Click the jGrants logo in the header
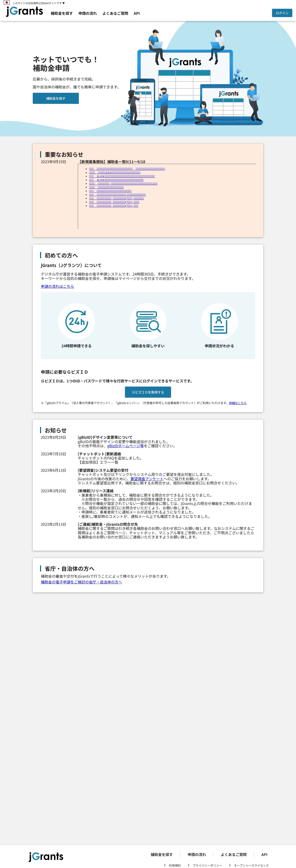Image resolution: width=296 pixels, height=868 pixels. [25, 11]
